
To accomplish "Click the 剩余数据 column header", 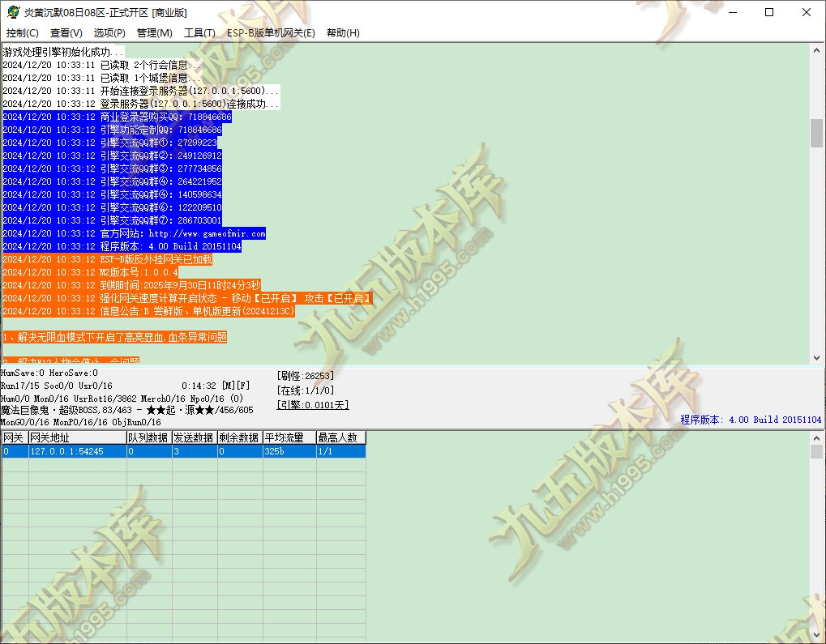I will (240, 437).
